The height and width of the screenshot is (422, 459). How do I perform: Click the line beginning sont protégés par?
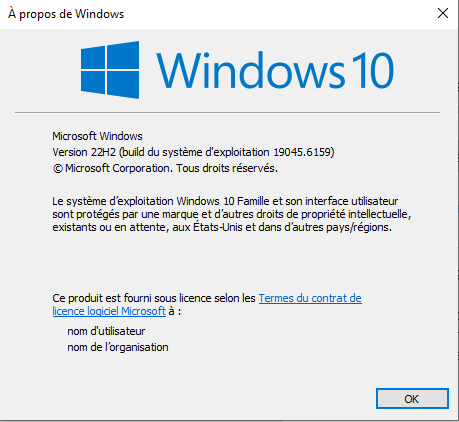point(232,214)
